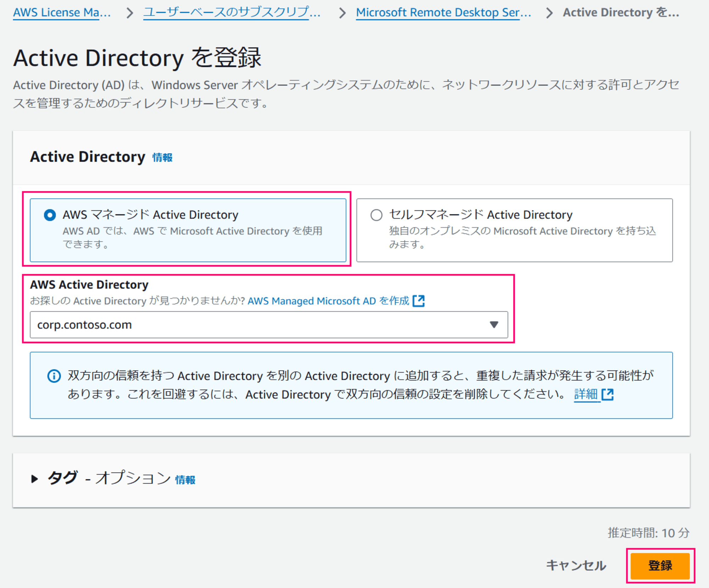The width and height of the screenshot is (709, 588).
Task: Click the AWS Active Directory field label
Action: tap(89, 284)
